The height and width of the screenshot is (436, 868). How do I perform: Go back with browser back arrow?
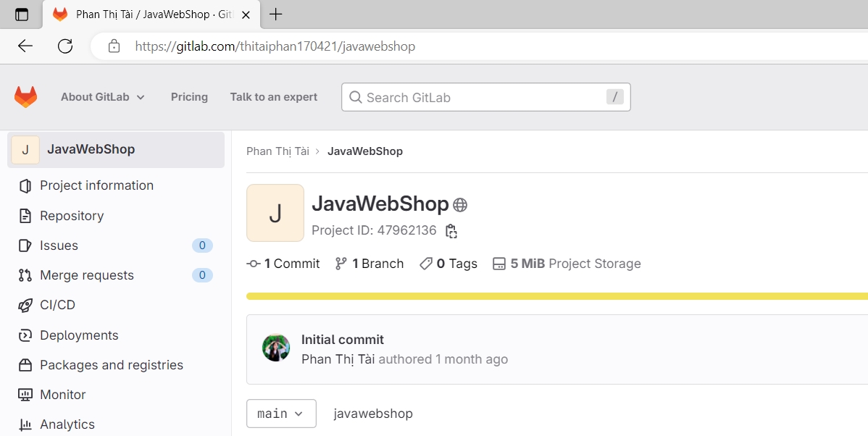25,46
